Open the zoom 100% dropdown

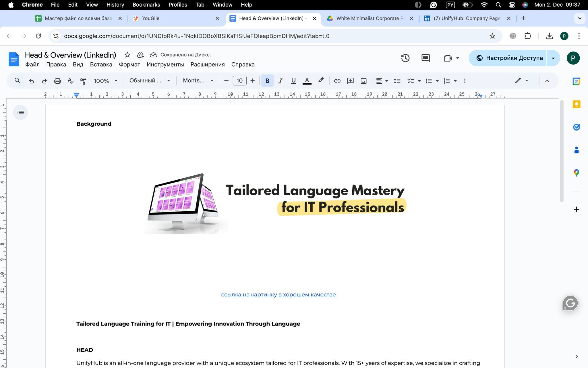coord(105,81)
